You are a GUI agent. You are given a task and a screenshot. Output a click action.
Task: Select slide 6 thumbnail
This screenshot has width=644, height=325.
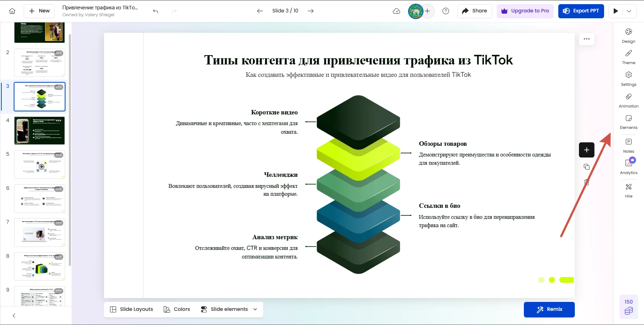[x=39, y=199]
